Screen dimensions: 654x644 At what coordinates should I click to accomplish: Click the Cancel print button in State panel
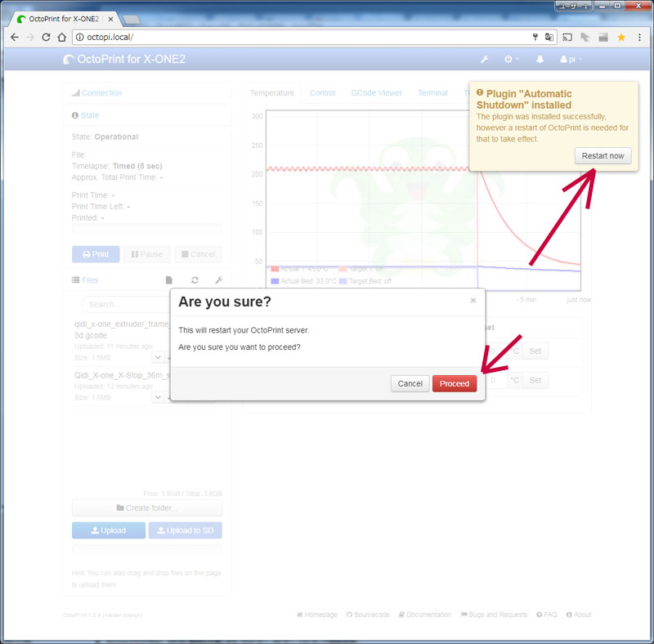[x=198, y=254]
